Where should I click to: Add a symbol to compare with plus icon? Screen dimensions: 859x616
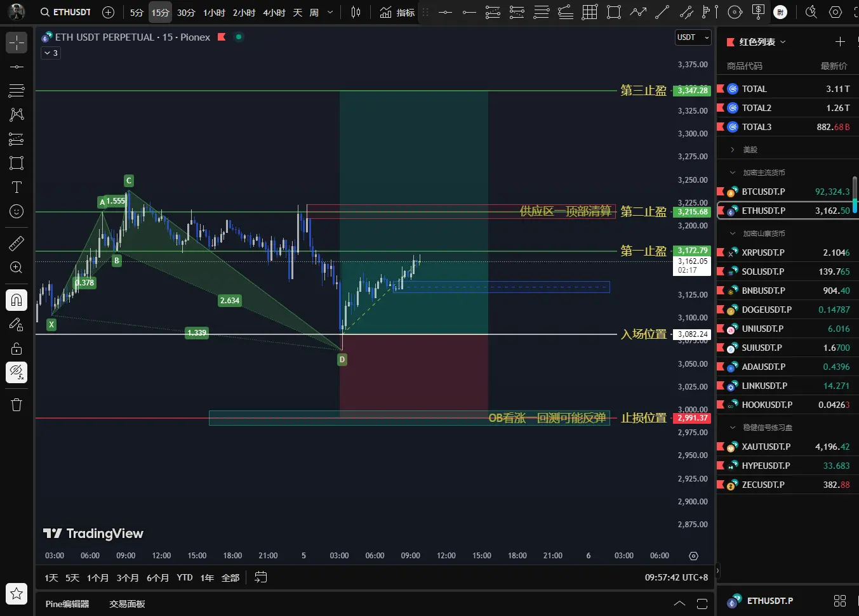(x=108, y=12)
